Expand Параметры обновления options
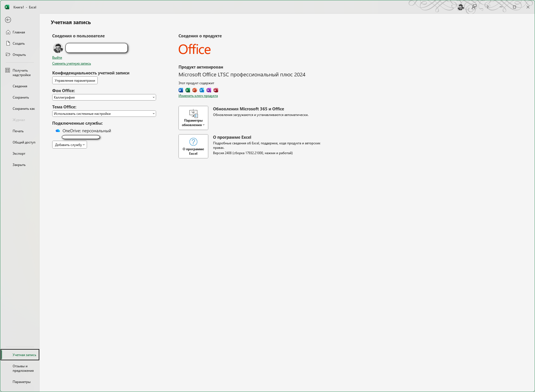Viewport: 535px width, 392px height. [193, 118]
